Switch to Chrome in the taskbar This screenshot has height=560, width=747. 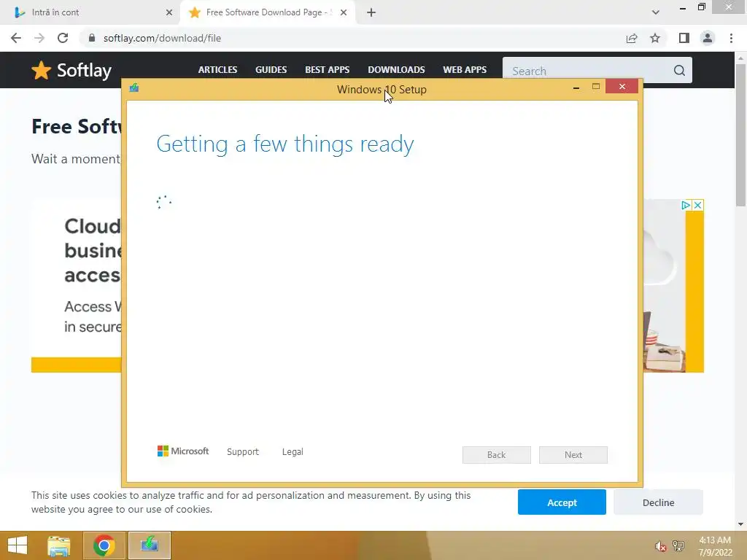[104, 545]
